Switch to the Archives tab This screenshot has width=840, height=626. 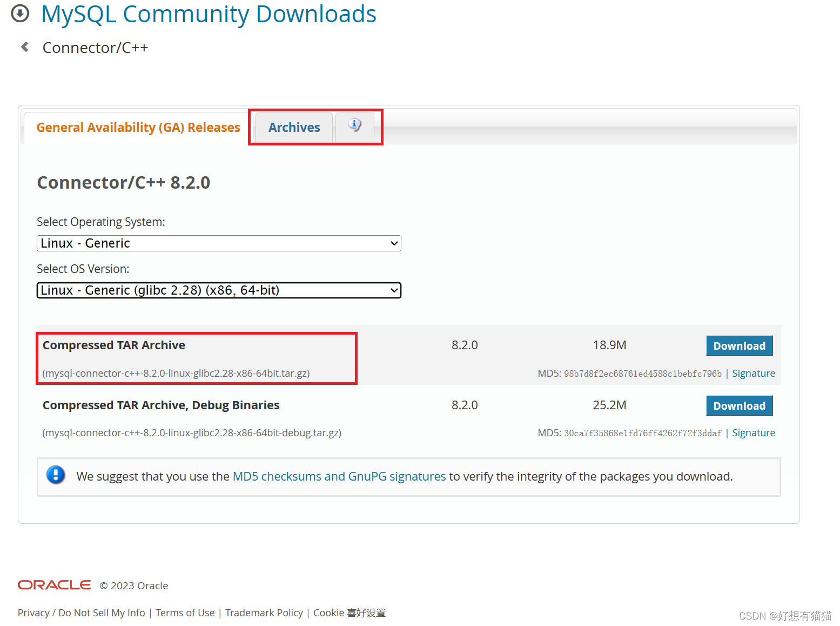point(294,128)
